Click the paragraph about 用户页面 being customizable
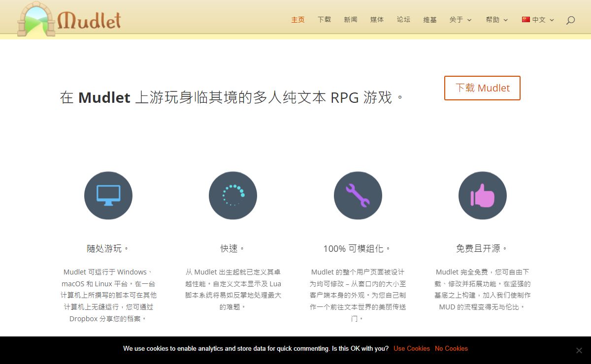 tap(358, 295)
